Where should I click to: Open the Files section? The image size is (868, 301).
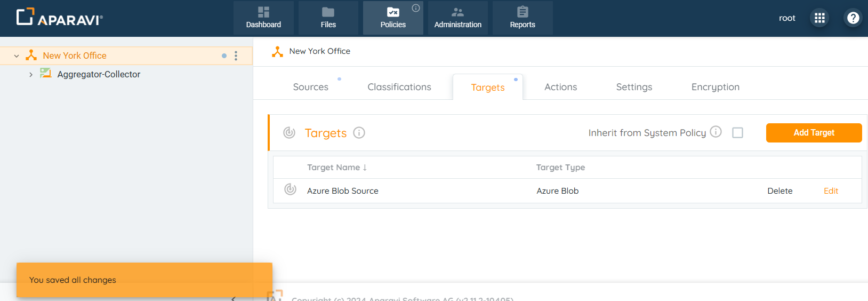coord(328,18)
